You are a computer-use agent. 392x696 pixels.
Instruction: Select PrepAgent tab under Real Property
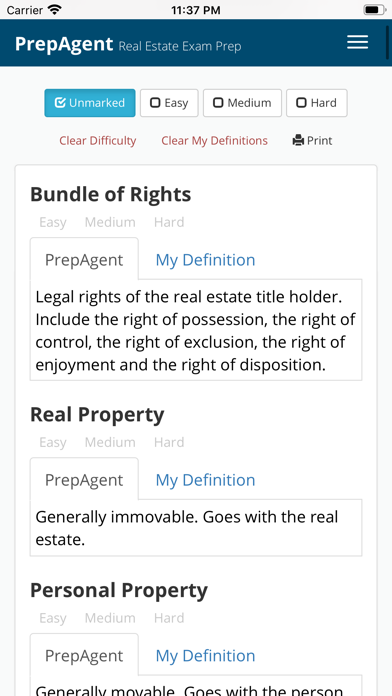[84, 480]
